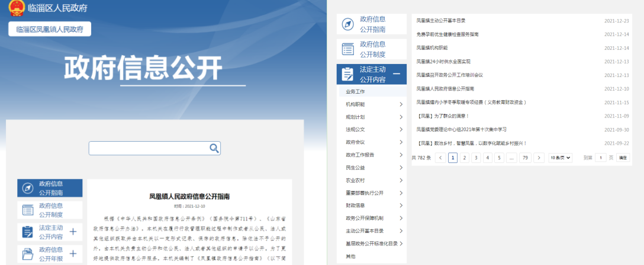Open the 10条/页 page size dropdown
This screenshot has width=644, height=265.
coord(560,158)
